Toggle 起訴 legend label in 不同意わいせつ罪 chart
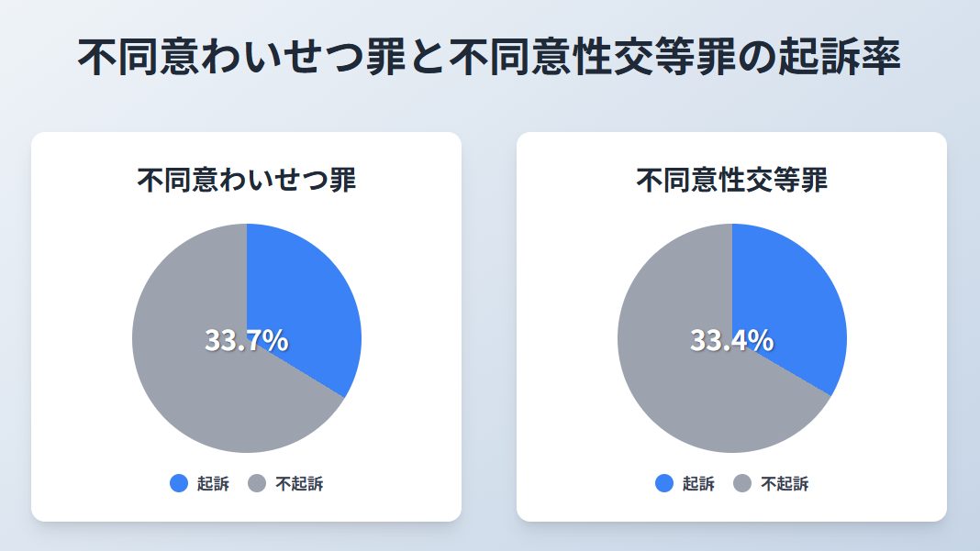The image size is (980, 551). point(213,483)
